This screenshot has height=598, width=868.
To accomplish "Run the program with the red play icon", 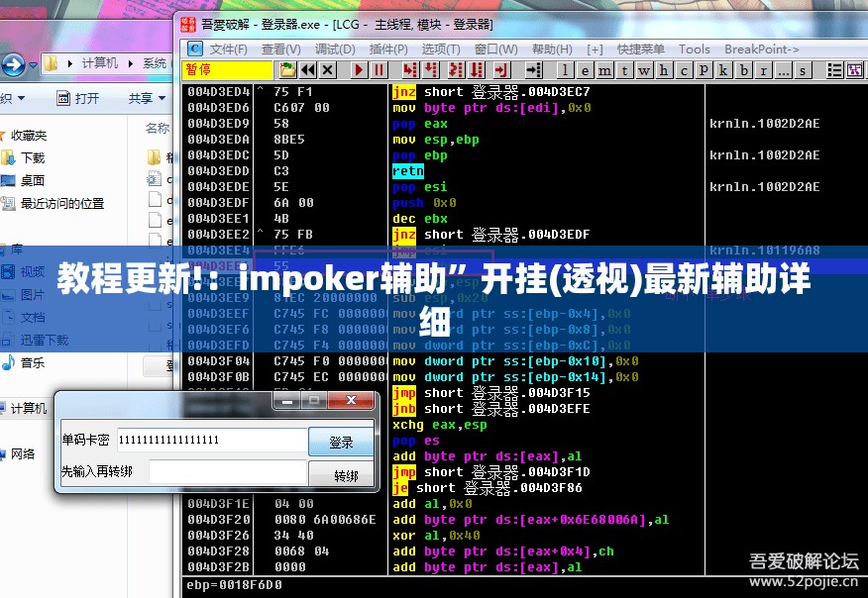I will click(x=360, y=69).
